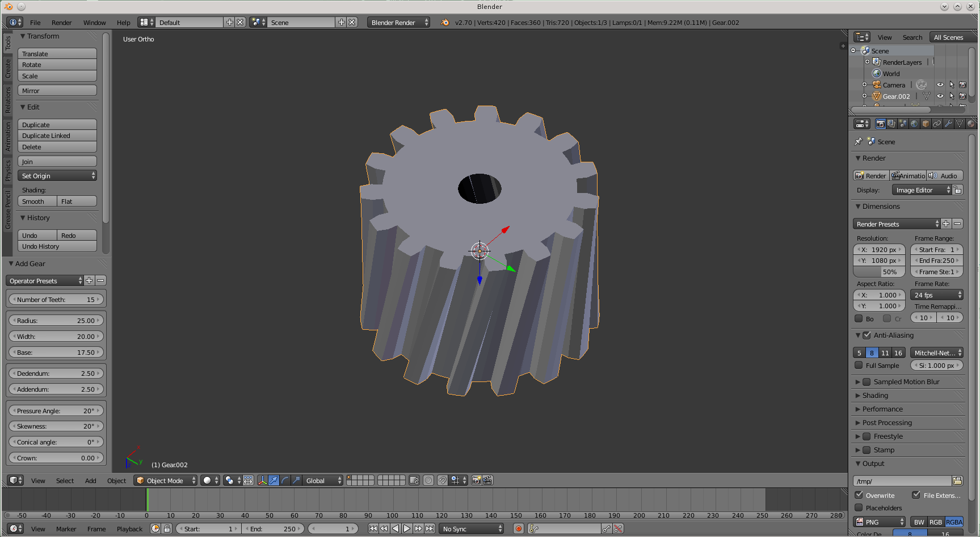Select the scale manipulator icon
The image size is (980, 537).
click(x=296, y=480)
